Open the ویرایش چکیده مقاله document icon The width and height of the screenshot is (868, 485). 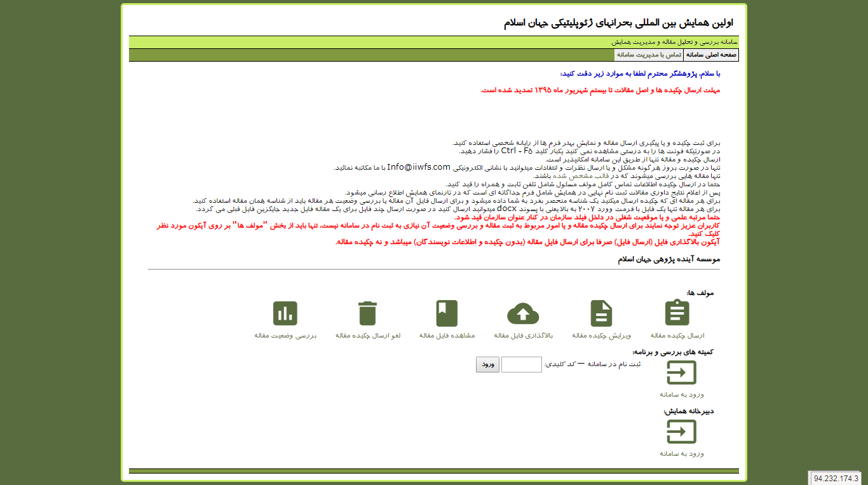600,312
